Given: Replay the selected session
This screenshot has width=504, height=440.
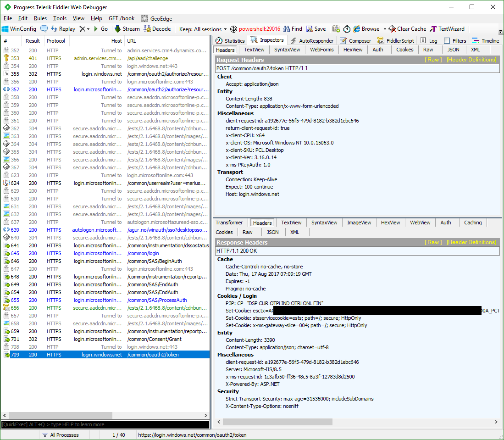Looking at the screenshot, I should point(63,29).
